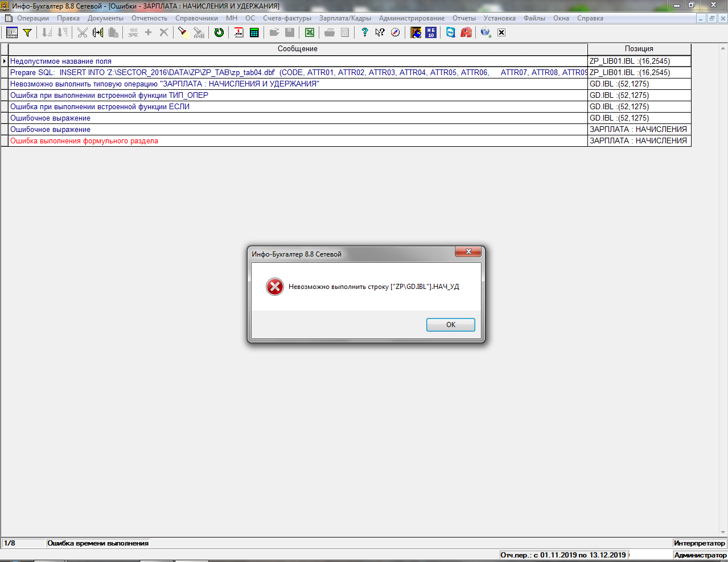Click the sort ascending toolbar icon
Image resolution: width=728 pixels, height=562 pixels.
47,32
